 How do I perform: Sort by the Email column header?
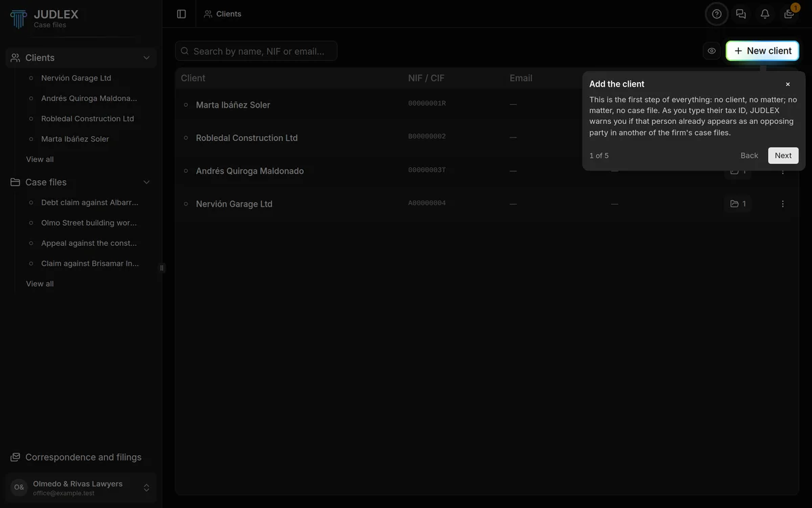tap(521, 78)
